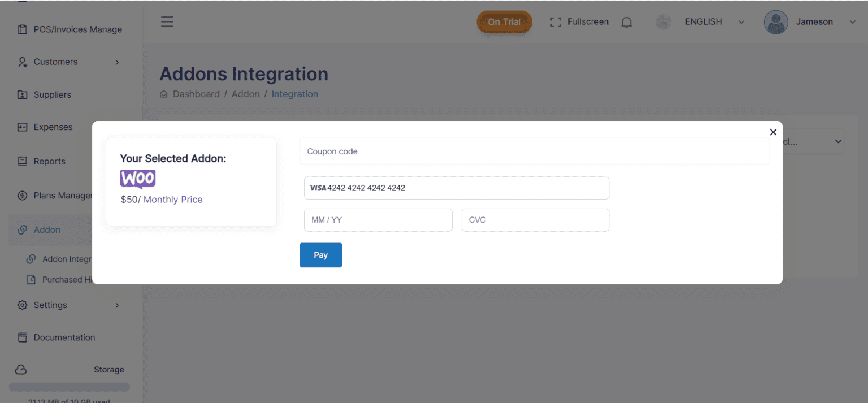Click the Documentation sidebar icon
This screenshot has height=403, width=868.
(22, 337)
